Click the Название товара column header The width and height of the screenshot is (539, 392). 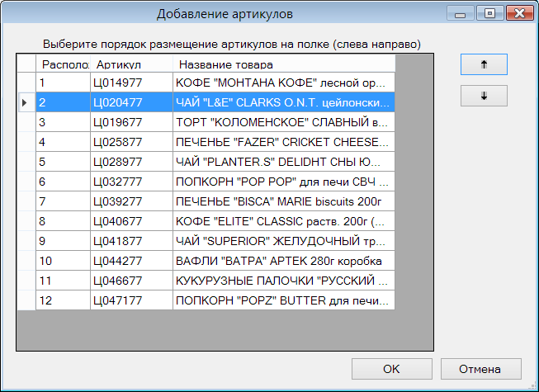point(284,64)
